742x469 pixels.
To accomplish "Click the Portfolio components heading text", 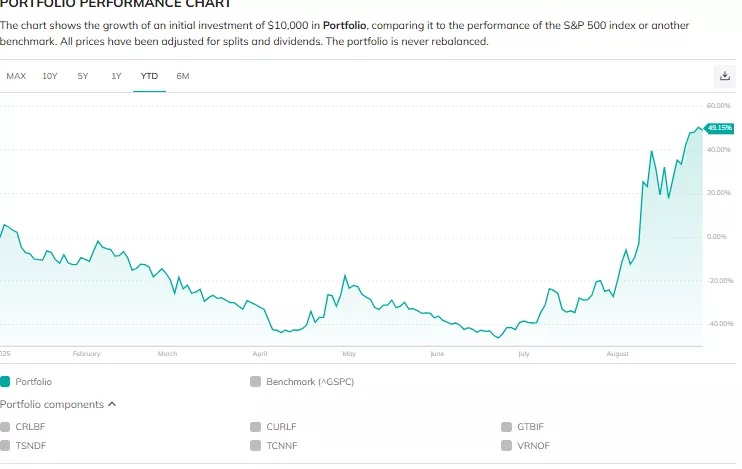I will [52, 404].
